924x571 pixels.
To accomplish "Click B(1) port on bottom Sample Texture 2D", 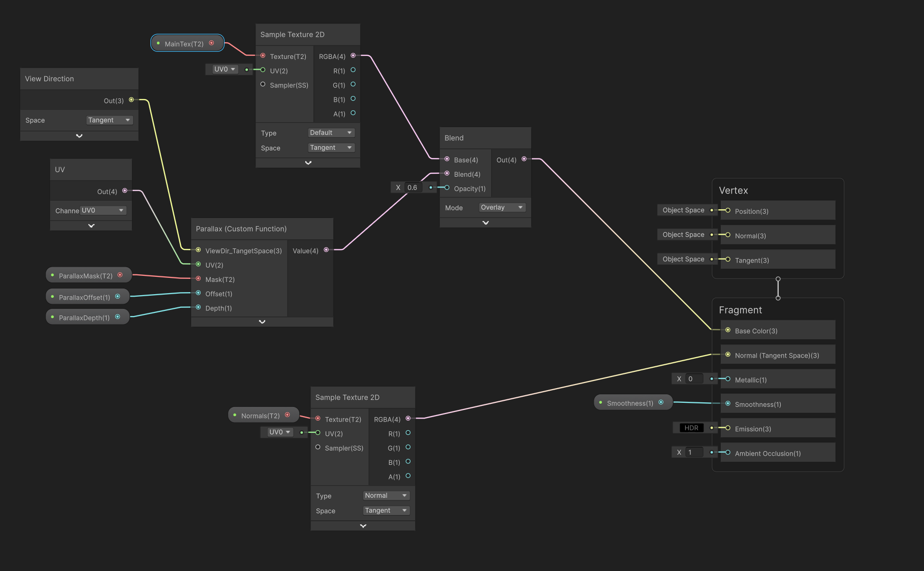I will pyautogui.click(x=408, y=461).
